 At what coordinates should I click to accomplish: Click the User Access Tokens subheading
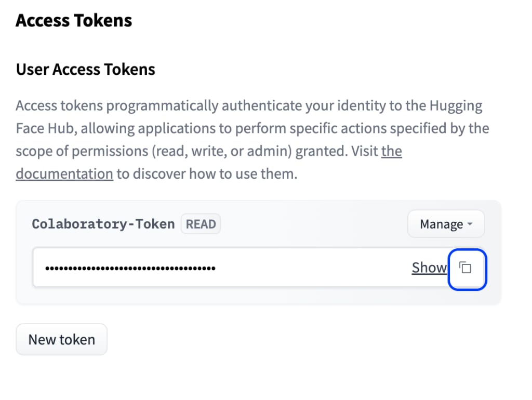coord(86,69)
